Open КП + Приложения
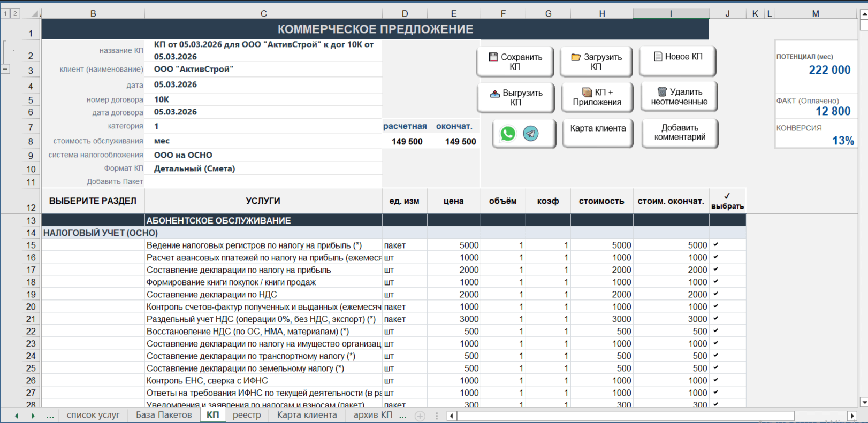 pos(597,97)
